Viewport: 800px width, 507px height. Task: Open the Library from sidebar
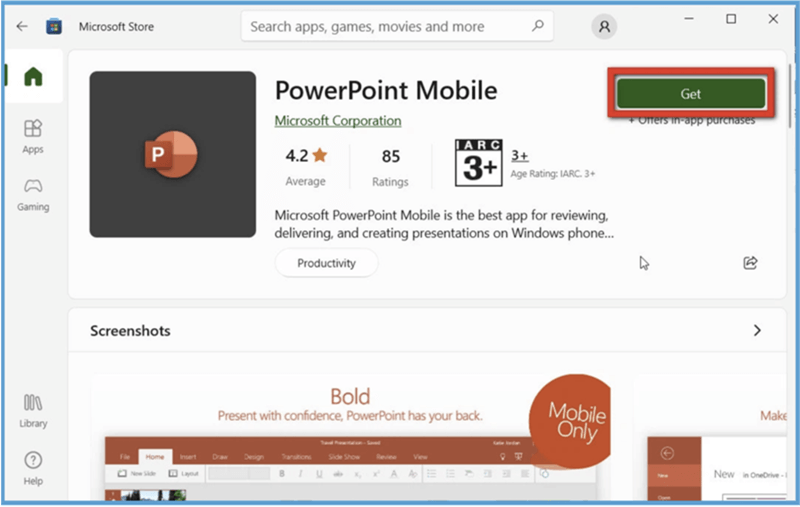click(x=33, y=410)
